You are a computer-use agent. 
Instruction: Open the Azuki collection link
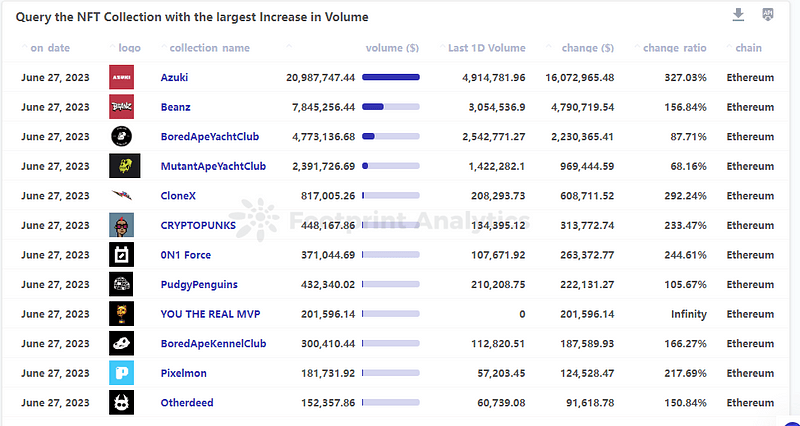[174, 78]
